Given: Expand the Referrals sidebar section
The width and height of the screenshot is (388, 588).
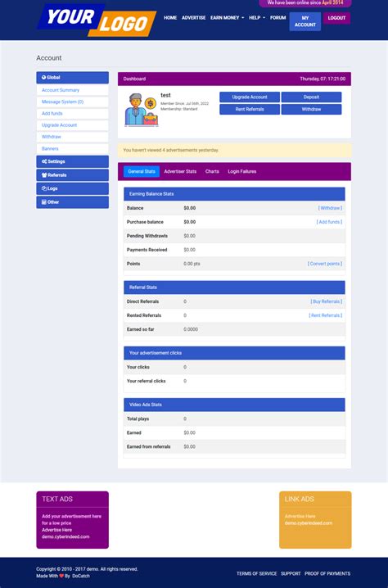Looking at the screenshot, I should coord(72,175).
